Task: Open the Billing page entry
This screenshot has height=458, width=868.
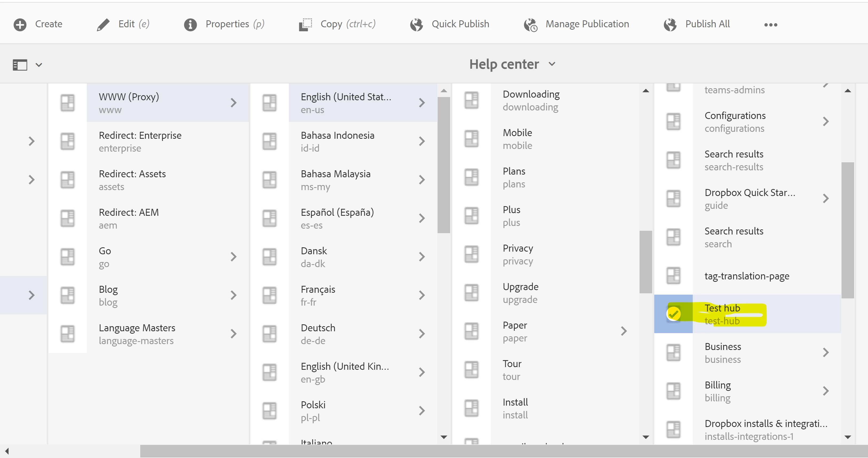Action: click(718, 391)
